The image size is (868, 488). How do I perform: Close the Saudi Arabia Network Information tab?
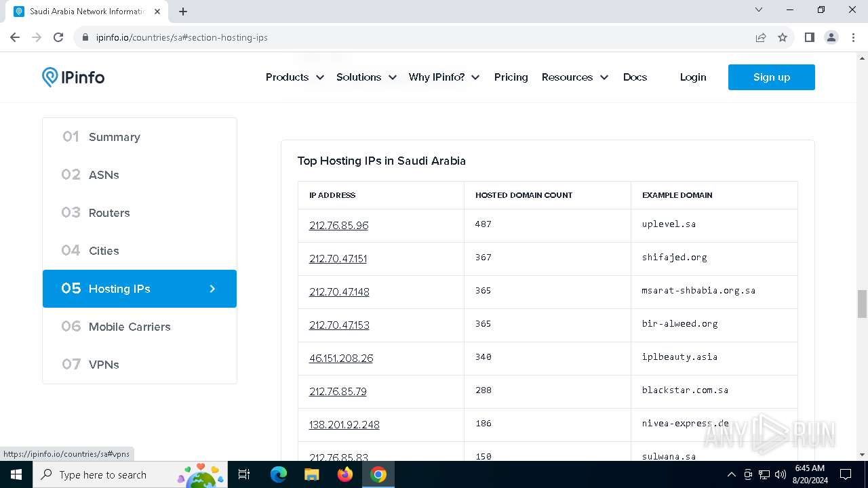157,11
